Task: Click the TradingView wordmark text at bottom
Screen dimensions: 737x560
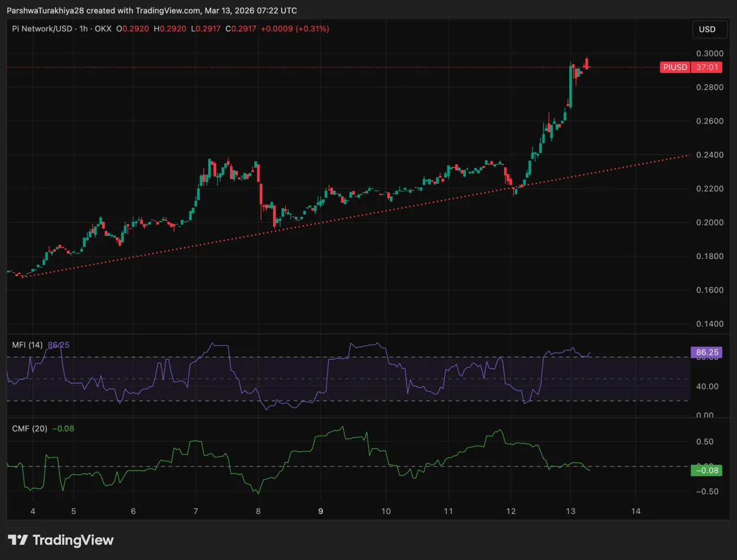Action: [x=72, y=540]
